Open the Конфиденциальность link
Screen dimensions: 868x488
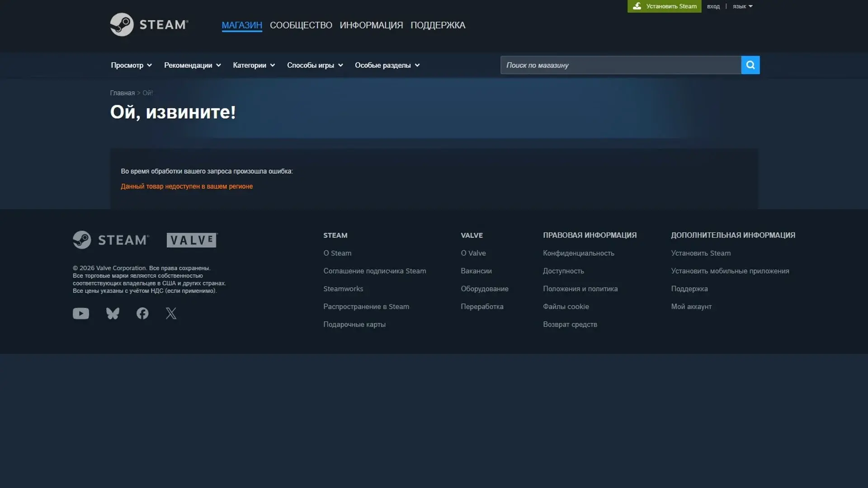point(579,253)
